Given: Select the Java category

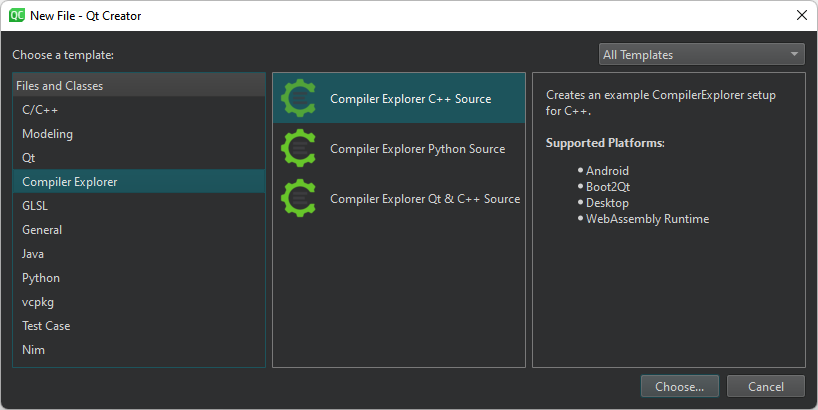Looking at the screenshot, I should 34,254.
